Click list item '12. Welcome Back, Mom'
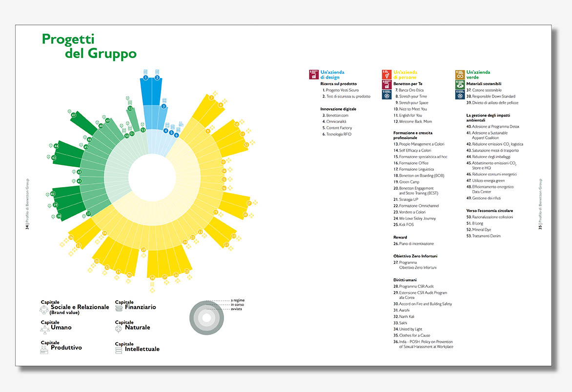This screenshot has height=392, width=572. [x=412, y=121]
